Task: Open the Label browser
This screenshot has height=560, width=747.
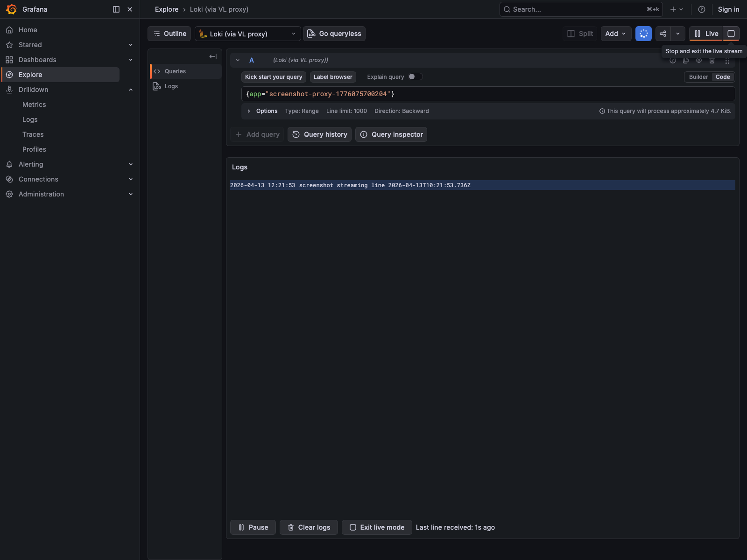Action: 333,77
